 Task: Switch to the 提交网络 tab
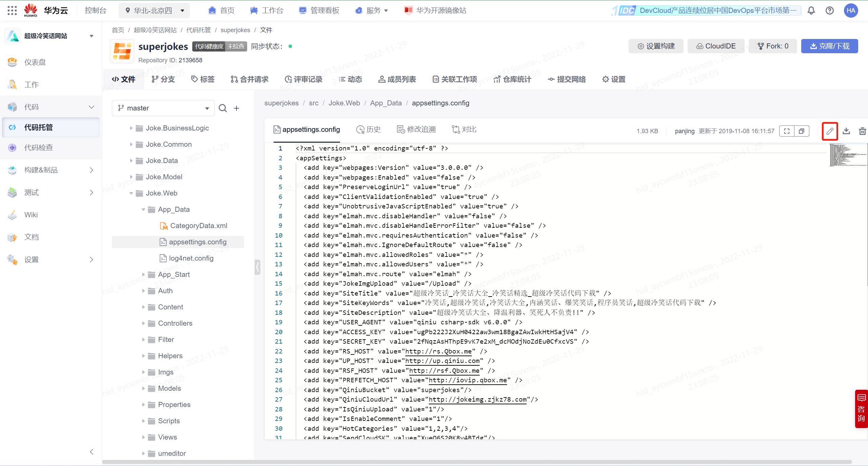pos(567,79)
